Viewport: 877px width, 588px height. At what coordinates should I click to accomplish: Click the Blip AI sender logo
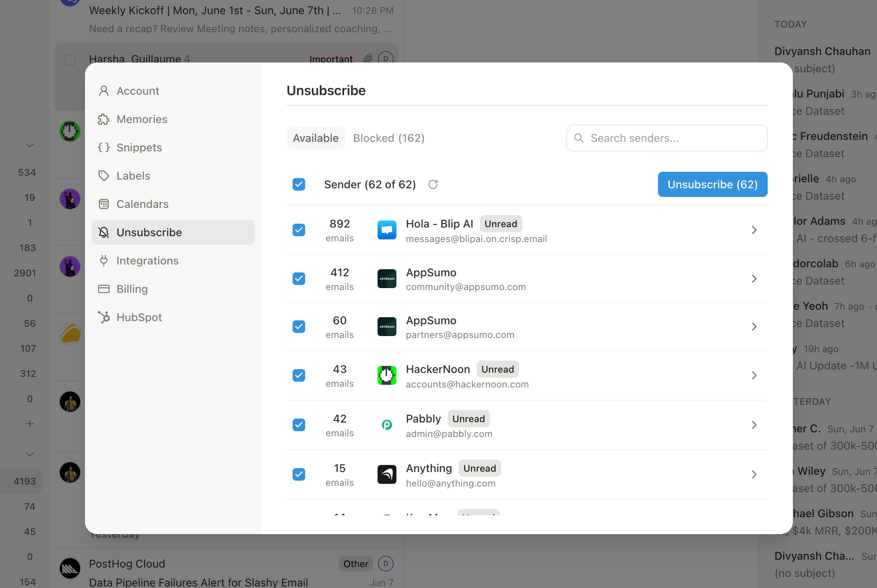[387, 230]
